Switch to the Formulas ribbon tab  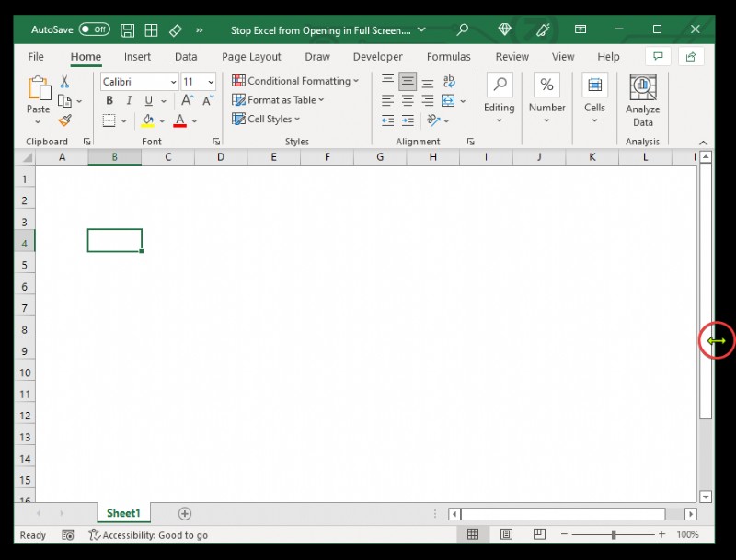click(448, 56)
